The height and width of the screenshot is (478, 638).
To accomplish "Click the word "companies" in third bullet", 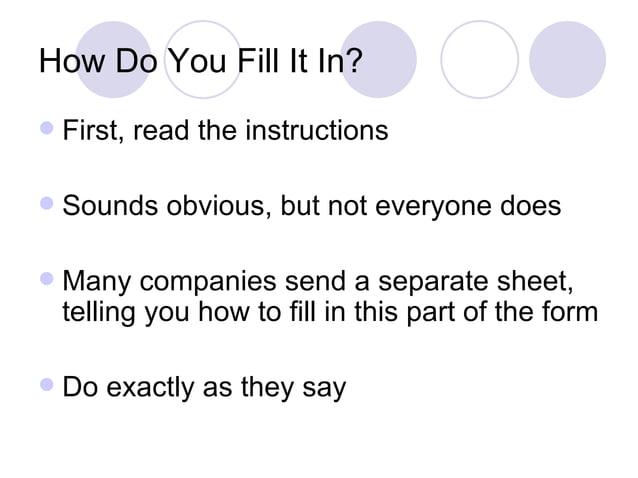I will click(208, 283).
